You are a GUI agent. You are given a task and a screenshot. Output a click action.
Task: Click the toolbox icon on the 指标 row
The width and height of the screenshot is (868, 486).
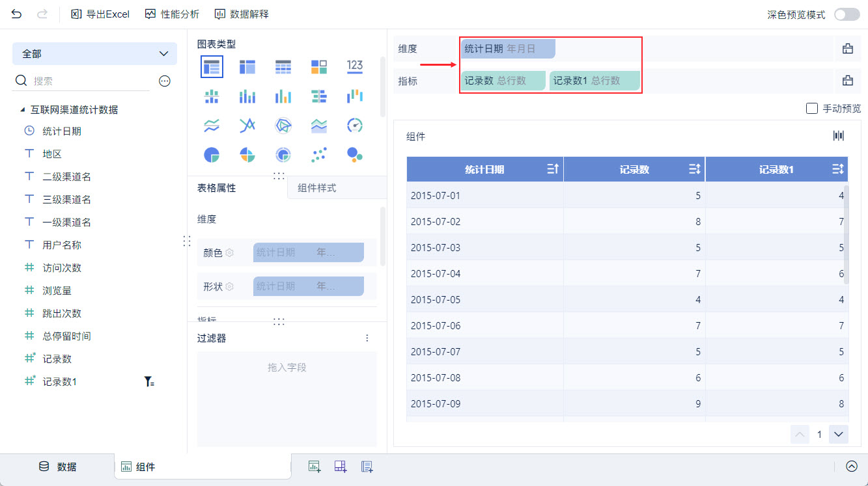[x=848, y=81]
